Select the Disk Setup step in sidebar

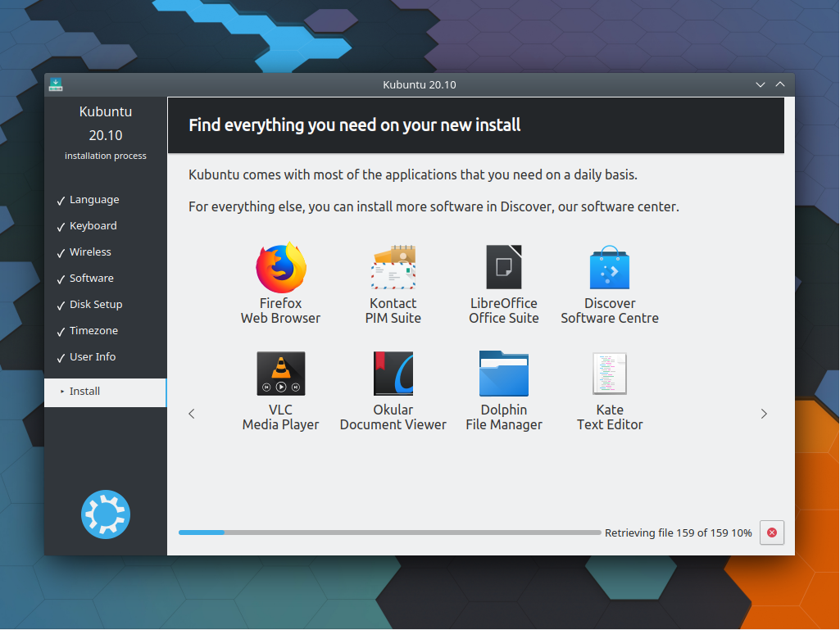pyautogui.click(x=106, y=305)
